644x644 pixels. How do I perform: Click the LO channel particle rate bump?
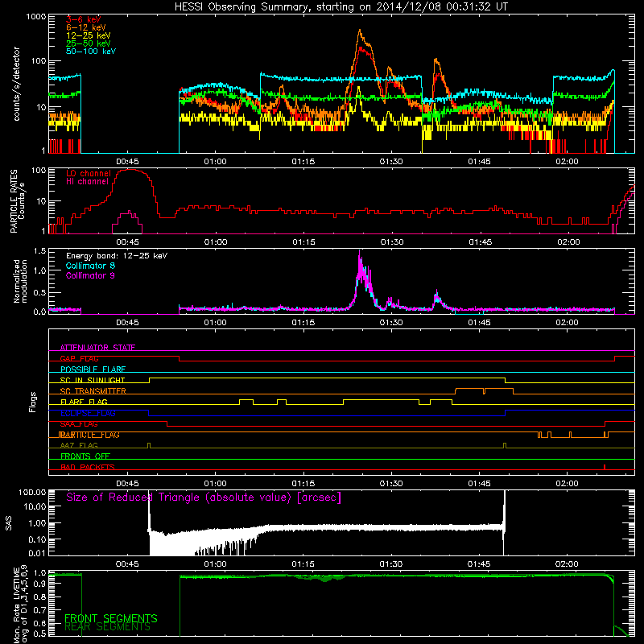point(130,170)
